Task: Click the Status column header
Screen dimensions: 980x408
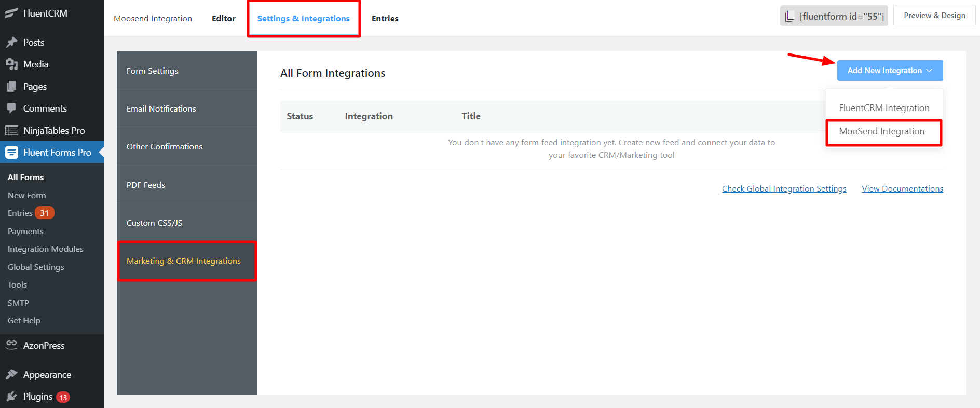Action: pyautogui.click(x=300, y=116)
